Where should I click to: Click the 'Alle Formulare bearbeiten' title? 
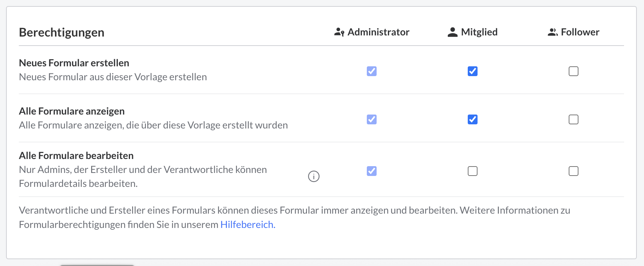click(x=76, y=156)
